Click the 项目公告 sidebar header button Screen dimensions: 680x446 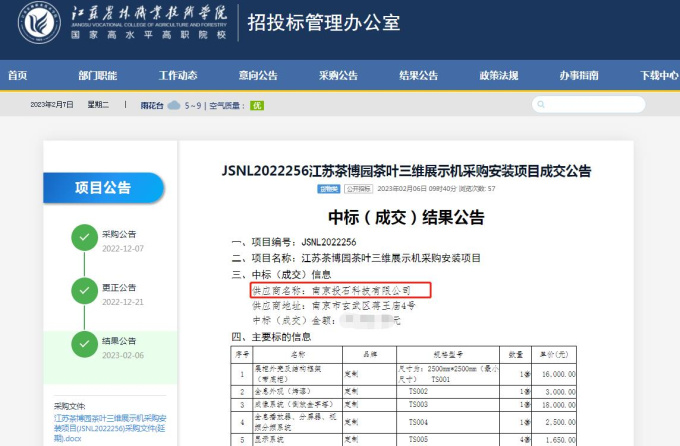point(103,187)
